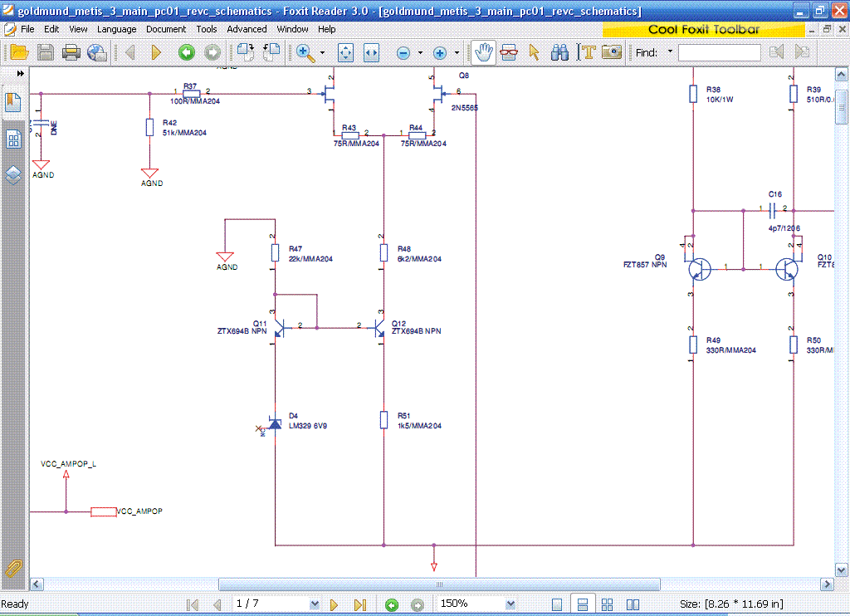Open Attachments paperclip panel

[13, 568]
